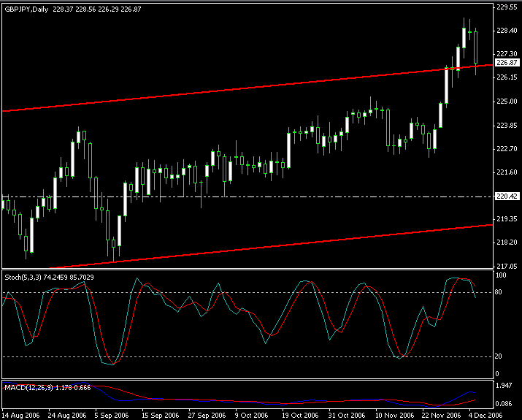Click the 221.60 price axis label
This screenshot has height=420, width=522.
tap(507, 172)
